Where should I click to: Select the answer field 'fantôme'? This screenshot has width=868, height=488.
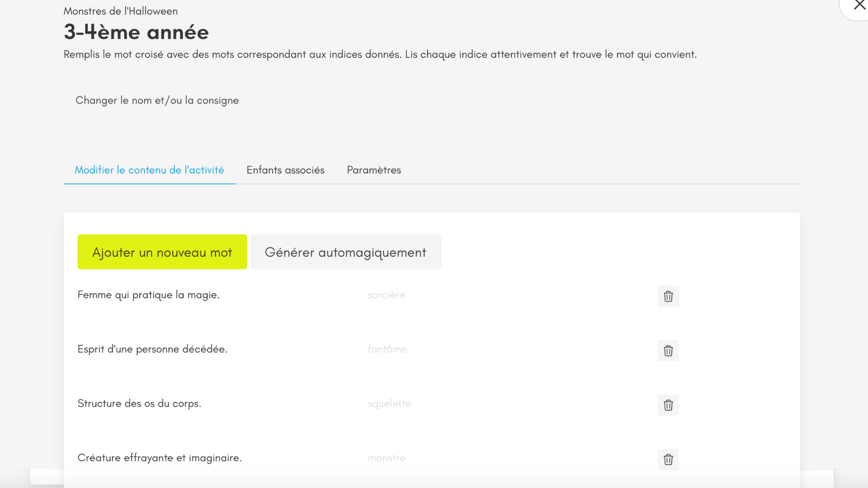coord(387,349)
